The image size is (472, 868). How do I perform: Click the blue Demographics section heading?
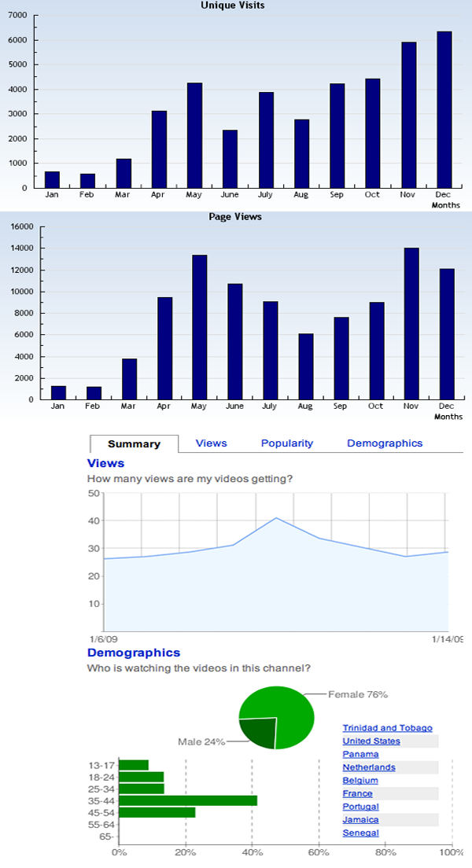click(x=134, y=653)
